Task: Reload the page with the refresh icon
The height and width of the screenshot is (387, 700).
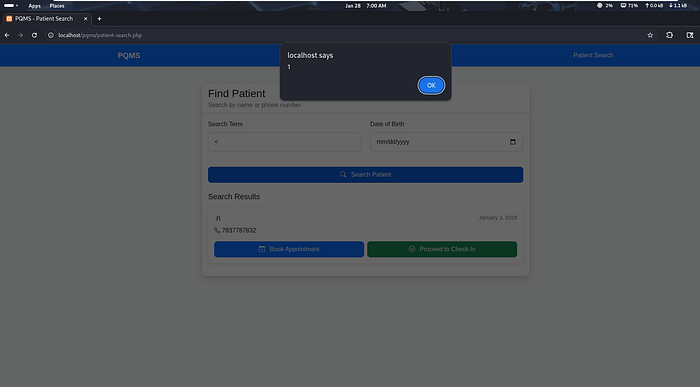Action: point(34,35)
